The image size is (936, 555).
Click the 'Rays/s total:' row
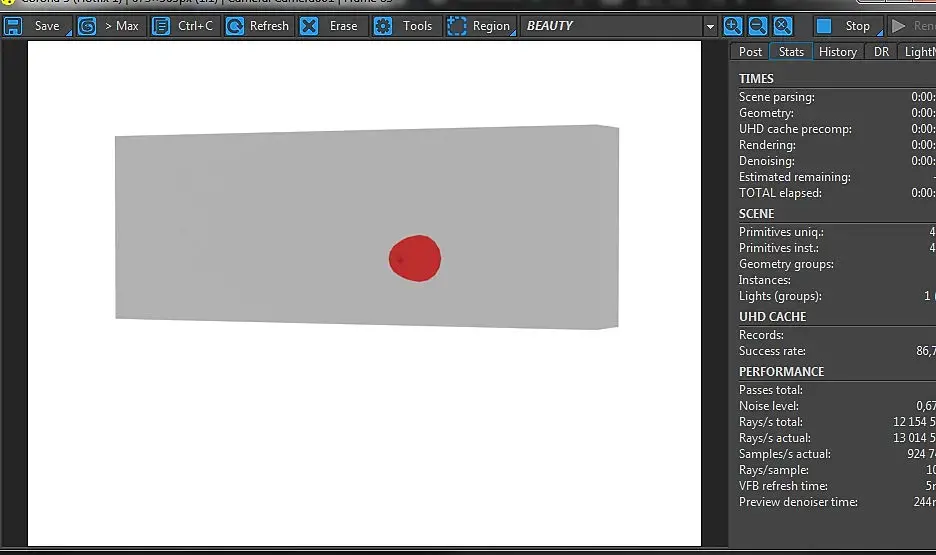837,422
